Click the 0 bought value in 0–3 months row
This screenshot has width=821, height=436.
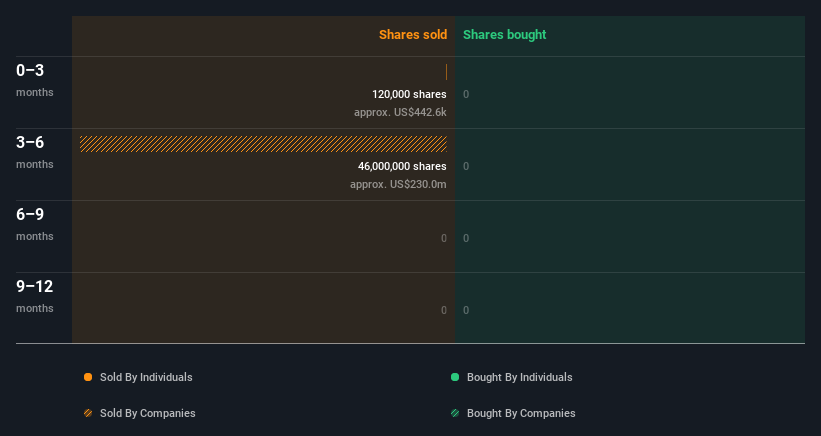[x=466, y=94]
